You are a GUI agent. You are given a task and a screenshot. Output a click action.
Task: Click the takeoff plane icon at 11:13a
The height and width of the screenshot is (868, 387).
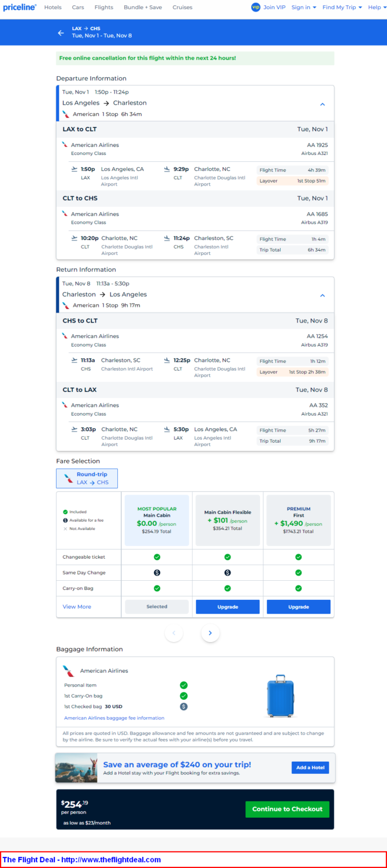click(x=74, y=360)
